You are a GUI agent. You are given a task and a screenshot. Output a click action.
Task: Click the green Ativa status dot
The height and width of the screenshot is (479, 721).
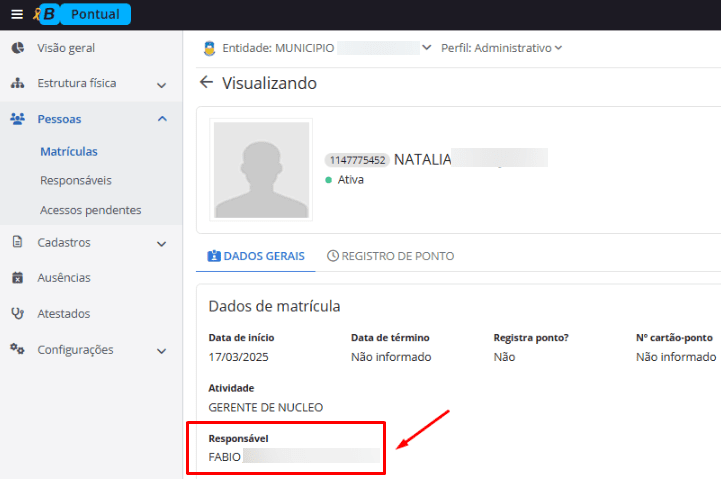tap(328, 180)
